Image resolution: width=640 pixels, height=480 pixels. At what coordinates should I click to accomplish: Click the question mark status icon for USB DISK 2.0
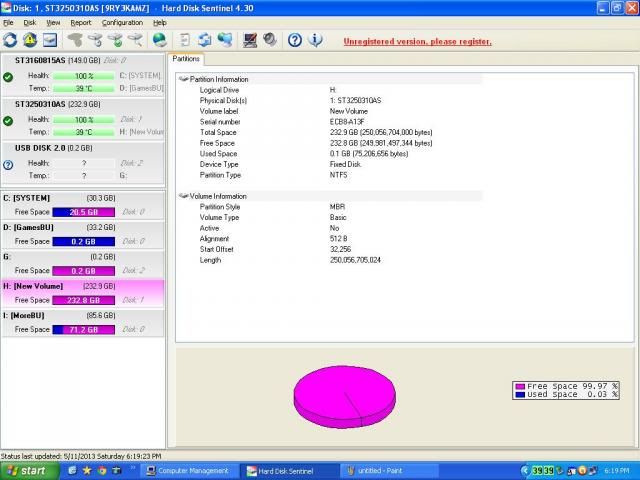click(8, 163)
